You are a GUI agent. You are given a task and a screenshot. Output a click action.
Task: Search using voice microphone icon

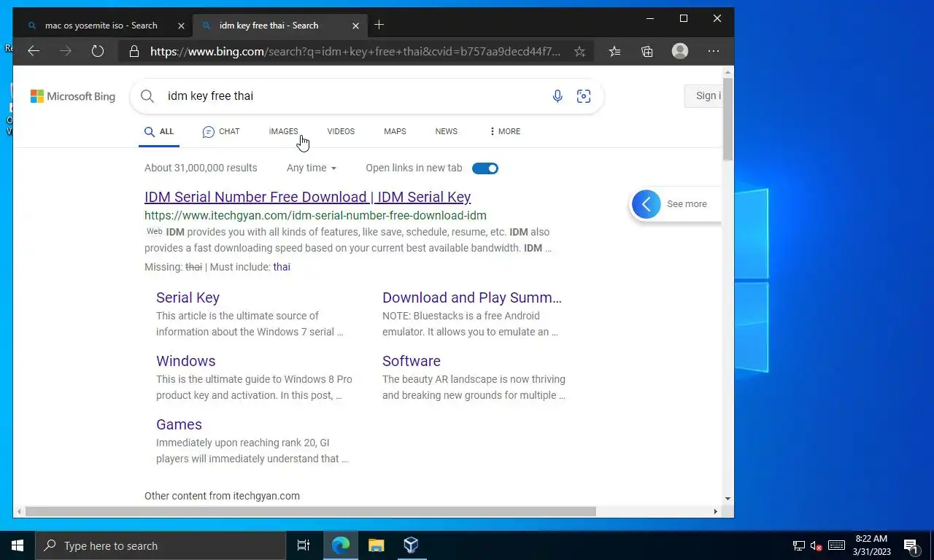coord(557,96)
